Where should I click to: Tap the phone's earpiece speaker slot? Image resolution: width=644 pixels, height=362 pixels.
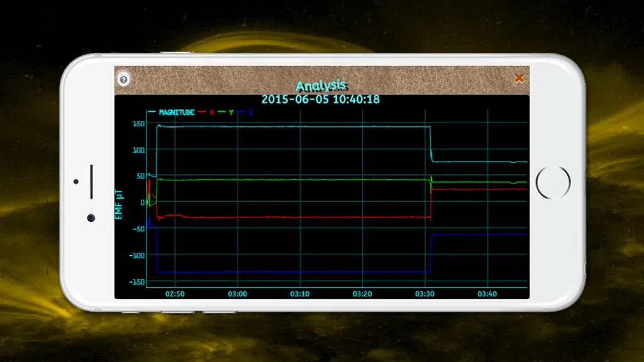coord(91,182)
